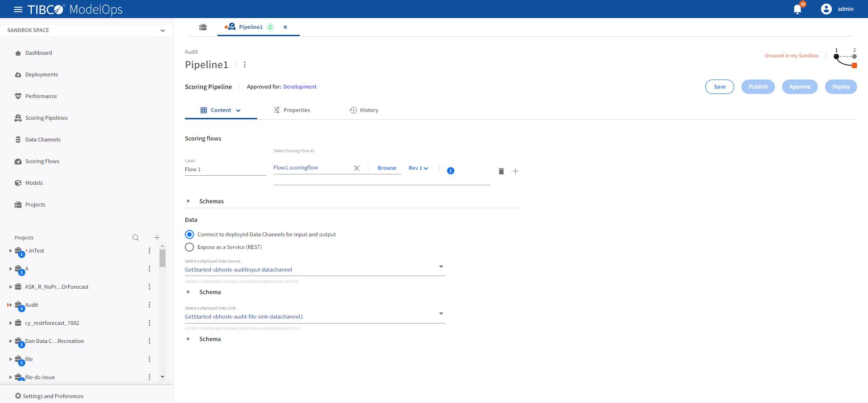Open the notifications bell
This screenshot has width=868, height=403.
[x=797, y=9]
